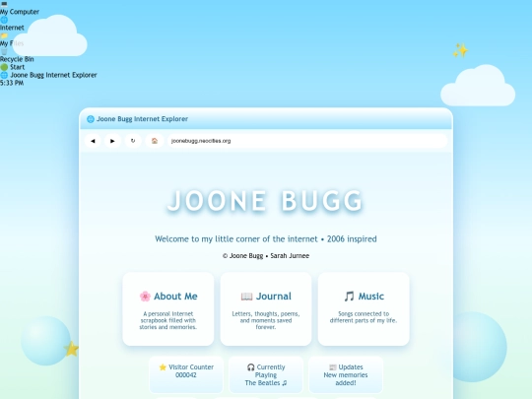Click the Joone Bugg Internet Explorer window title
Image resolution: width=532 pixels, height=399 pixels.
pyautogui.click(x=142, y=119)
